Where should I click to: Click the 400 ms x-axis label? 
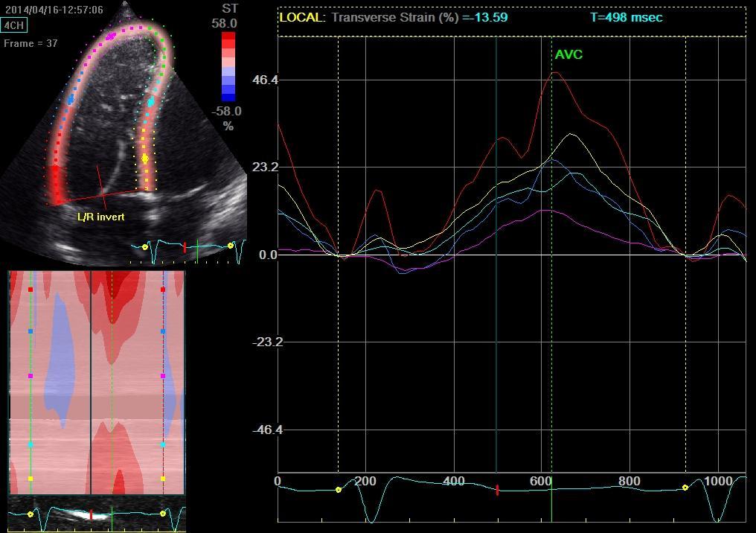[454, 481]
